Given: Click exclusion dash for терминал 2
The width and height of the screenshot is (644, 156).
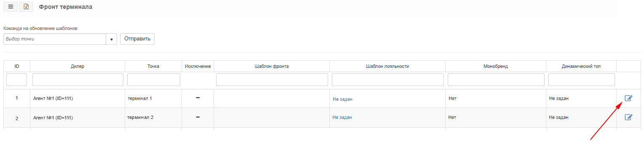Looking at the screenshot, I should tap(198, 117).
